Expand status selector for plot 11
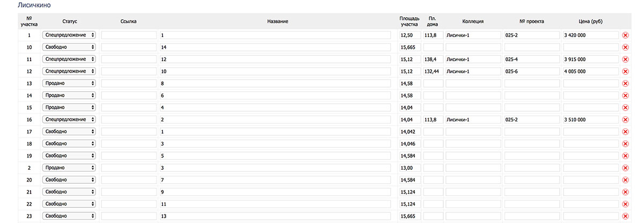The height and width of the screenshot is (223, 644). point(69,59)
